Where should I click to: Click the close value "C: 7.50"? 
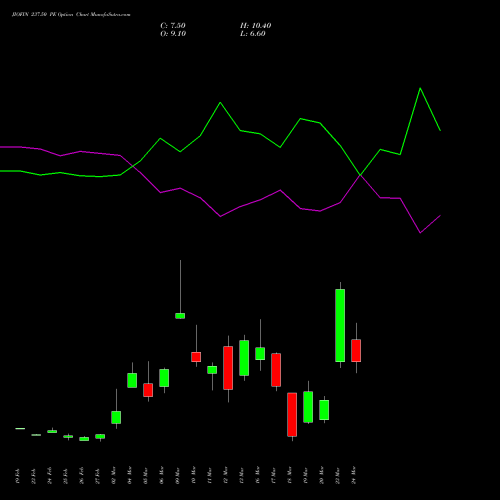pyautogui.click(x=173, y=26)
